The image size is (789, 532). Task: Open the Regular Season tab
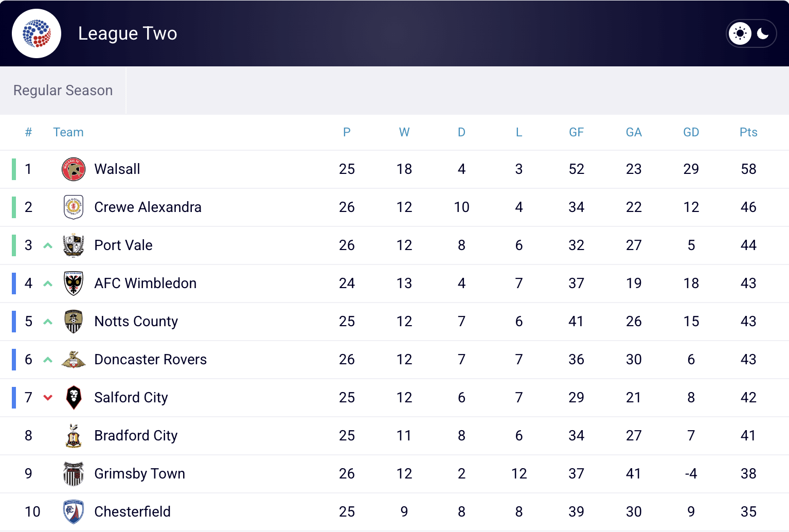(63, 91)
